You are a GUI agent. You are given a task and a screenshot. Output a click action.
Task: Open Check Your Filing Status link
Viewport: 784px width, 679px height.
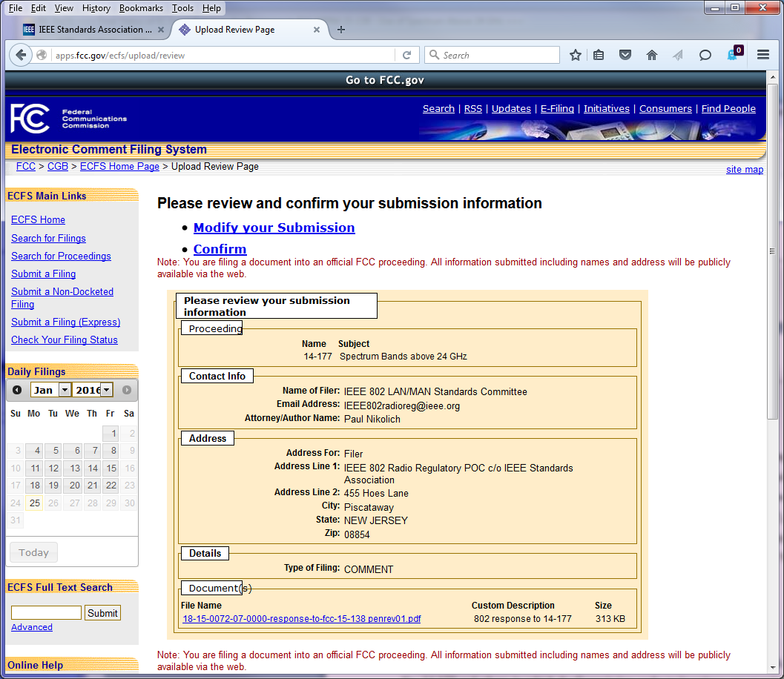coord(65,339)
